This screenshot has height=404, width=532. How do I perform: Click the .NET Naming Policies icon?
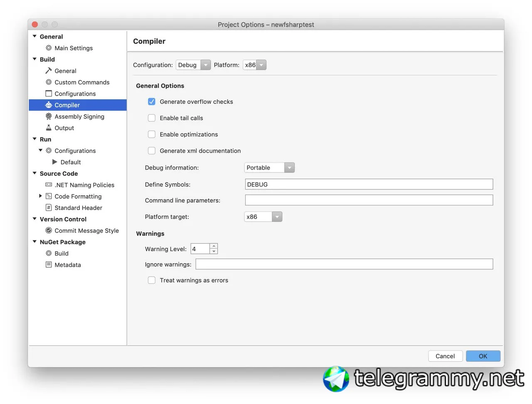point(49,185)
